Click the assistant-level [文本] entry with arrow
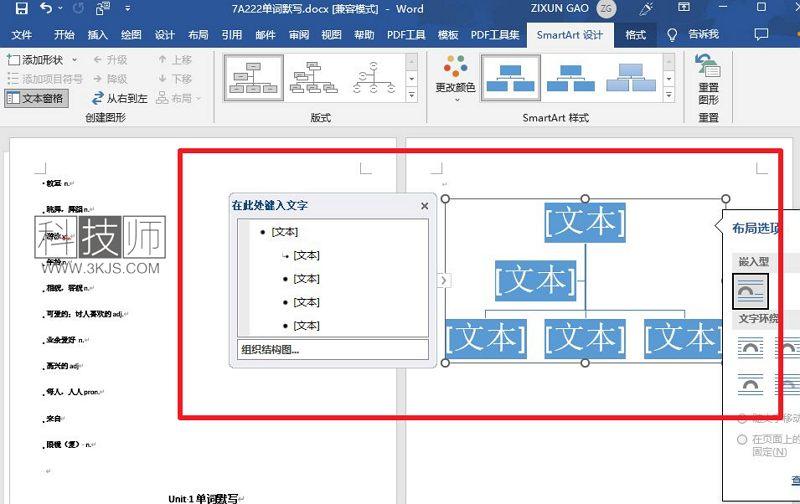Screen dimensions: 800x504 pyautogui.click(x=306, y=255)
